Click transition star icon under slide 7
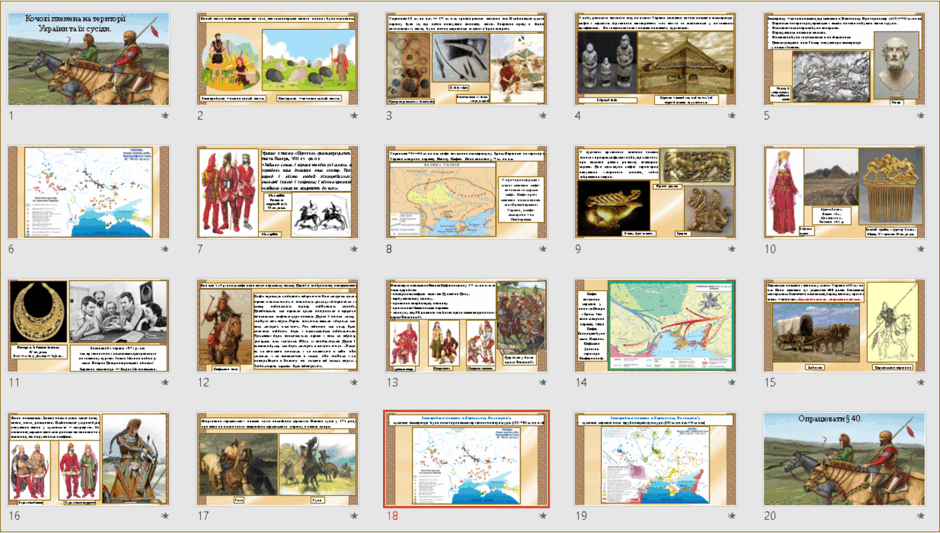The height and width of the screenshot is (533, 940). [354, 249]
